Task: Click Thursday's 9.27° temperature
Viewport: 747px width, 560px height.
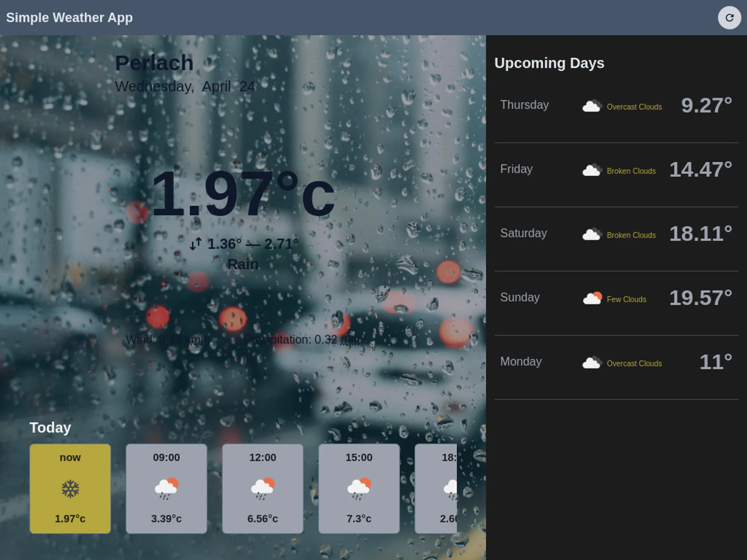Action: pos(707,105)
